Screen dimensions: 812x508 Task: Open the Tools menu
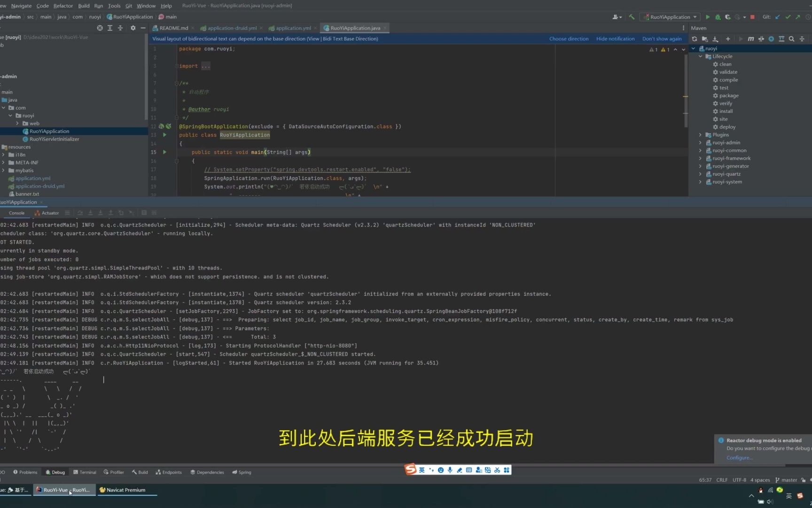[x=114, y=6]
